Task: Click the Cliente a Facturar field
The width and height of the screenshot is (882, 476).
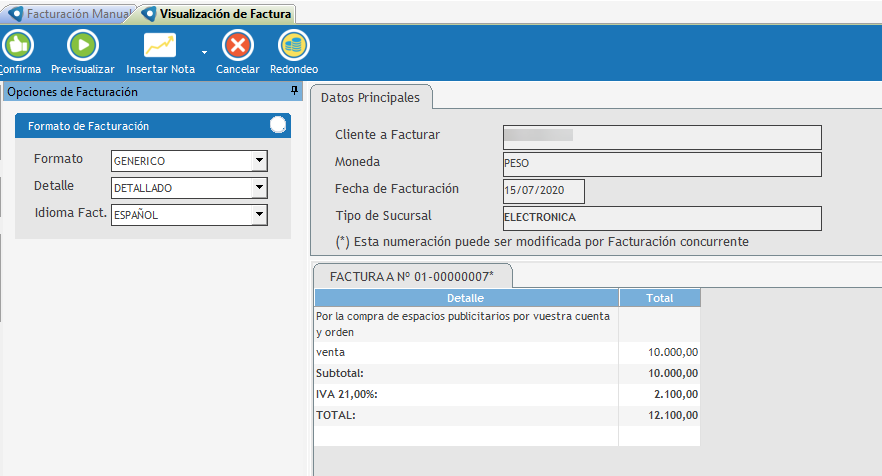Action: point(662,137)
